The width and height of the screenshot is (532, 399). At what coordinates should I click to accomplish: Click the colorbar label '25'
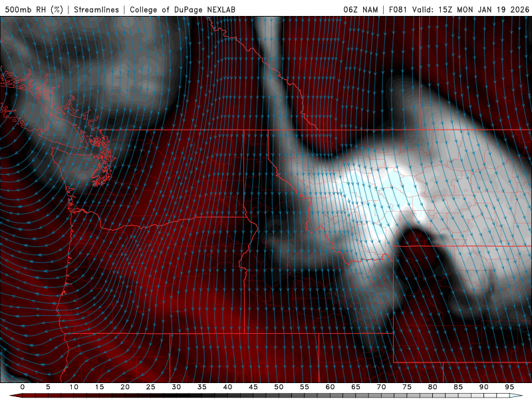151,387
